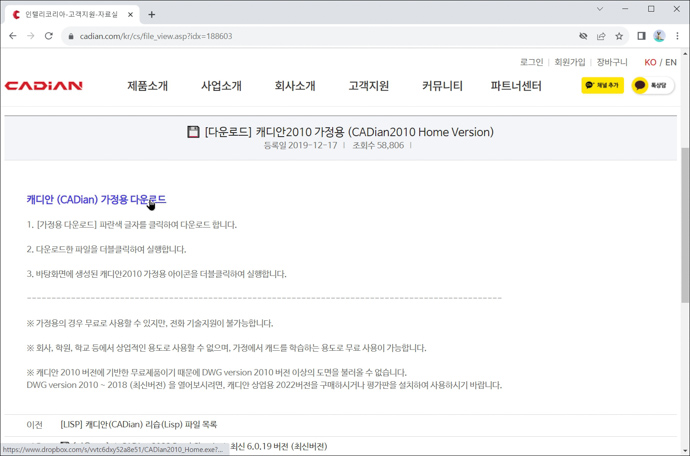This screenshot has height=456, width=690.
Task: Click the note '※ 회사, 학원, 학교 등에서'
Action: tap(226, 348)
